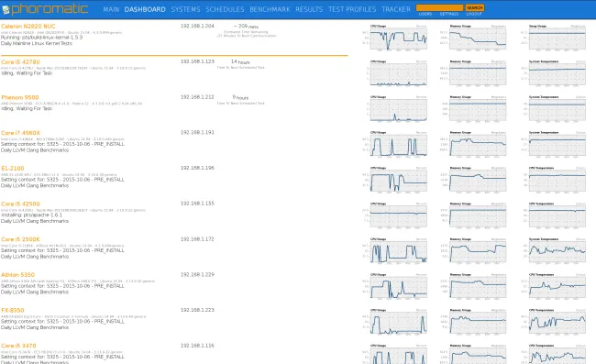Open the Core i7 4960X system
Viewport: 596px width, 364px height.
(x=20, y=133)
